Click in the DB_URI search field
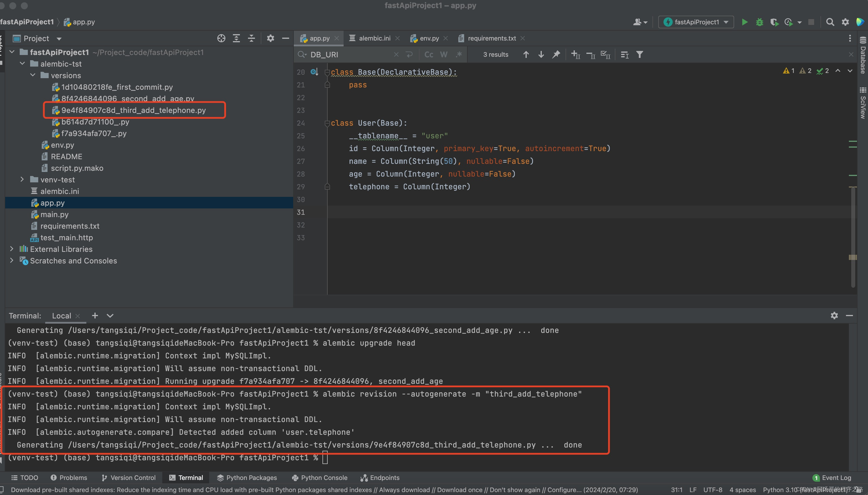This screenshot has width=868, height=495. point(351,54)
